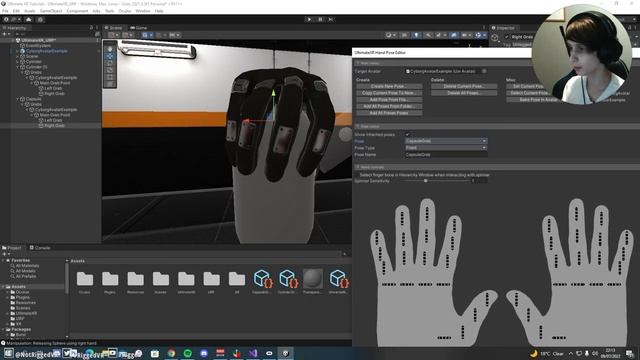Open the Oculus folder in Assets grid
The height and width of the screenshot is (360, 640).
84,282
